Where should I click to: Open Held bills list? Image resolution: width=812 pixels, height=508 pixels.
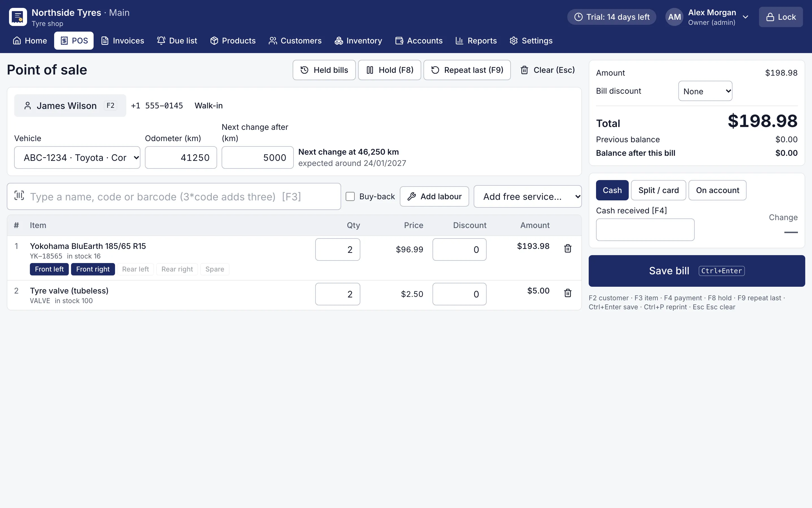324,70
